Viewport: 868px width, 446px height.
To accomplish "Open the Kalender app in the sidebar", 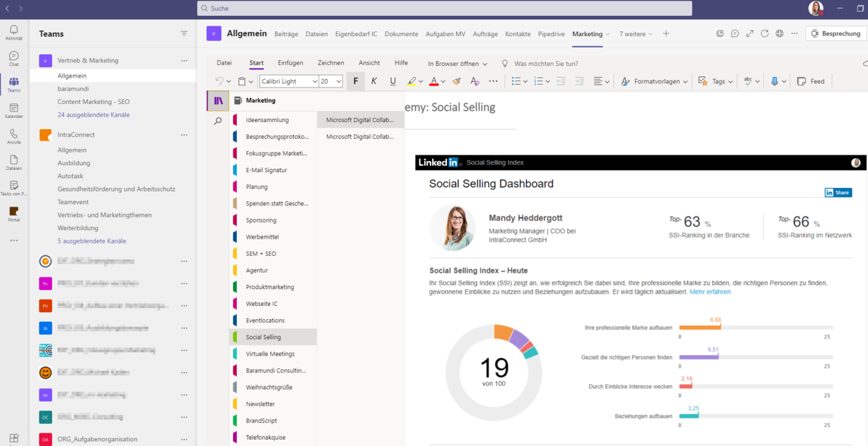I will point(14,111).
